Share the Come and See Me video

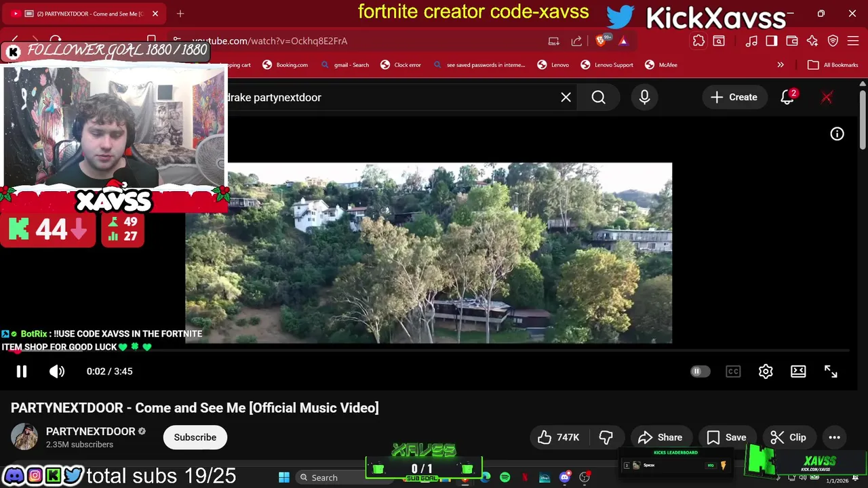[660, 437]
